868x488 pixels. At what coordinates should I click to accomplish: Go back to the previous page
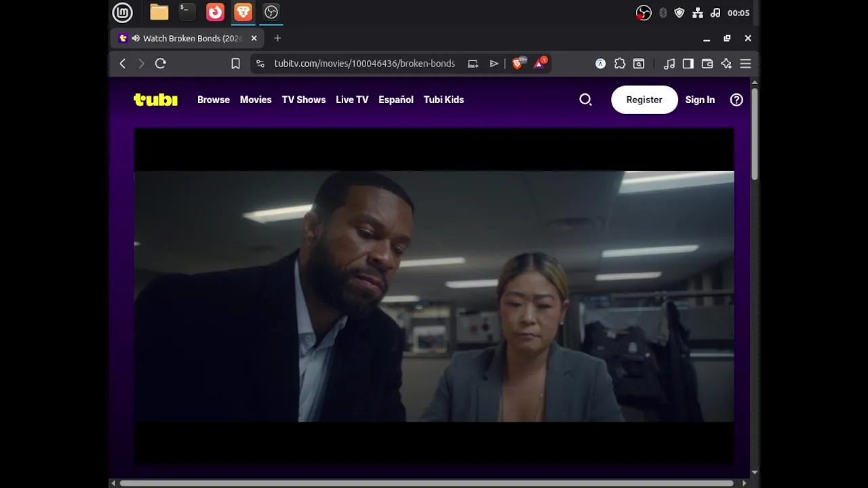pyautogui.click(x=123, y=64)
